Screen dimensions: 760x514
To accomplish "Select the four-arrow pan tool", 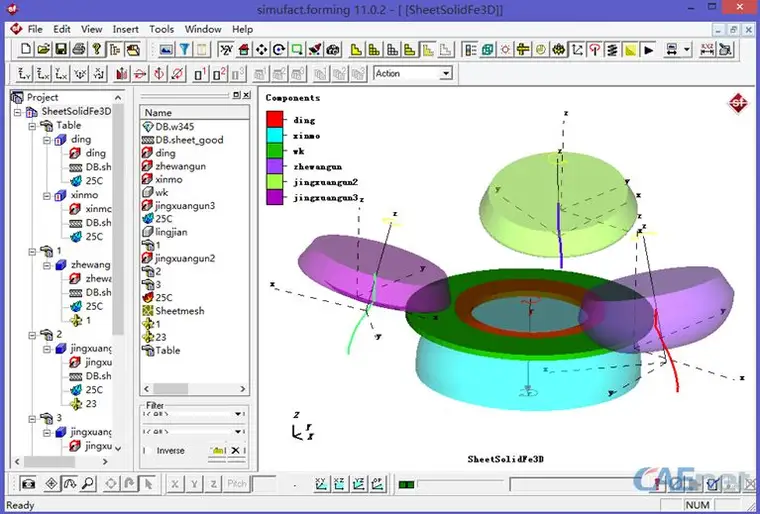I will pyautogui.click(x=261, y=49).
